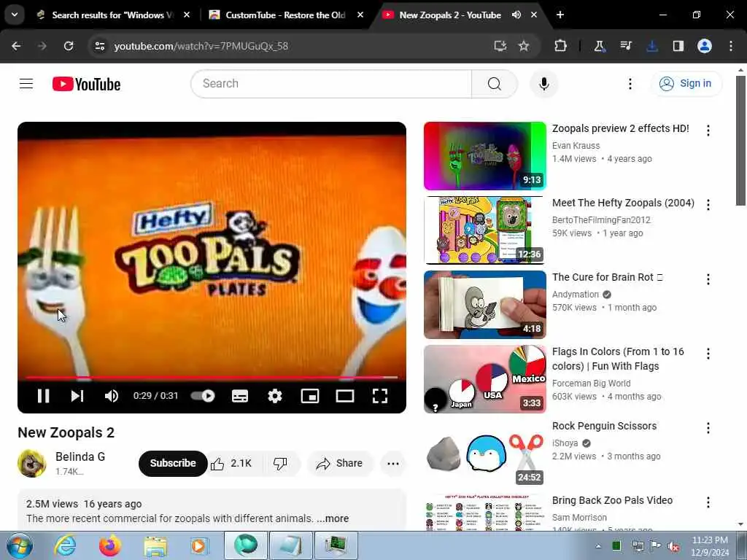Open Rock Penguin Scissors video thumbnail

point(484,454)
